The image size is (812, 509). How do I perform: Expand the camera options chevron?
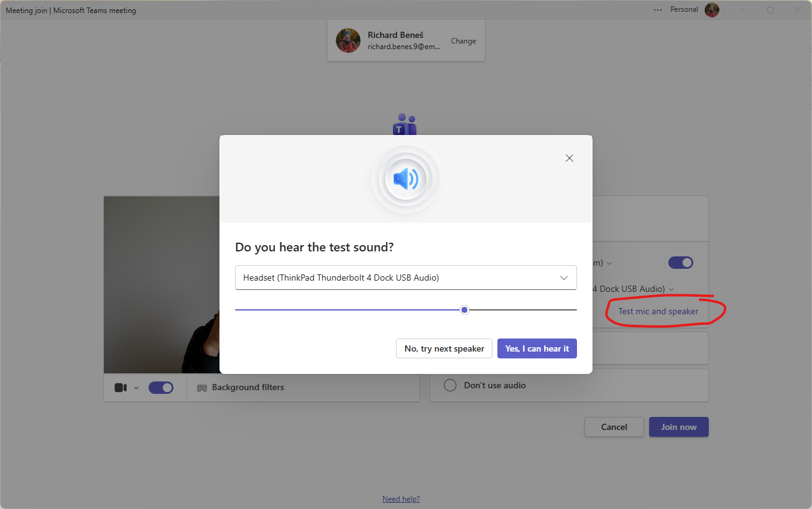click(136, 388)
